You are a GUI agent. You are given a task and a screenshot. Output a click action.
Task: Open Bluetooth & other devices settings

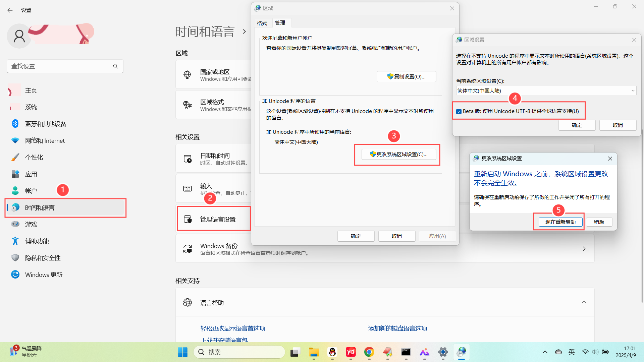tap(45, 123)
